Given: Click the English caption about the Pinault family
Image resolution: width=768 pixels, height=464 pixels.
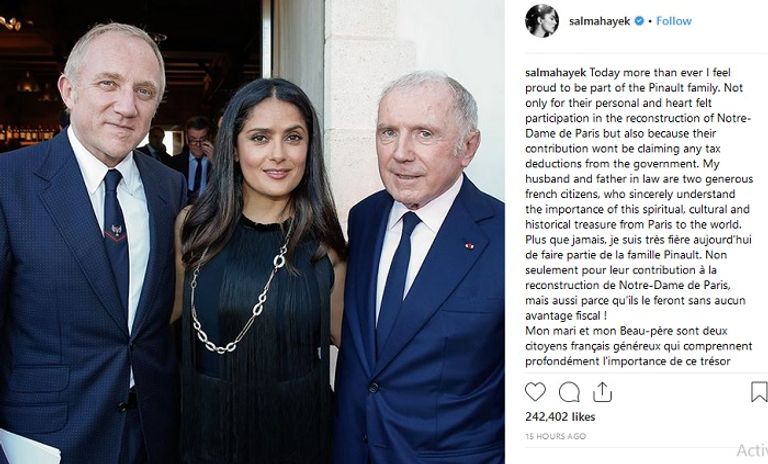Looking at the screenshot, I should pos(639,148).
